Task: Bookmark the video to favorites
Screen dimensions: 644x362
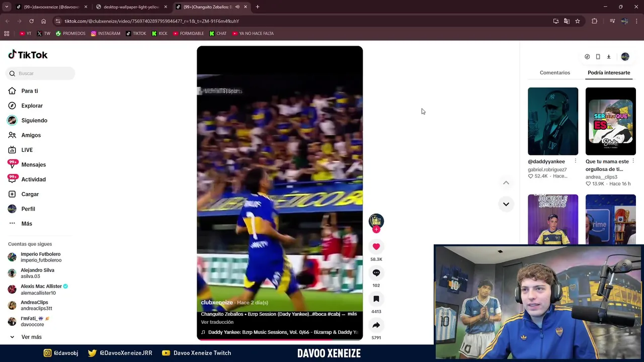Action: tap(376, 299)
